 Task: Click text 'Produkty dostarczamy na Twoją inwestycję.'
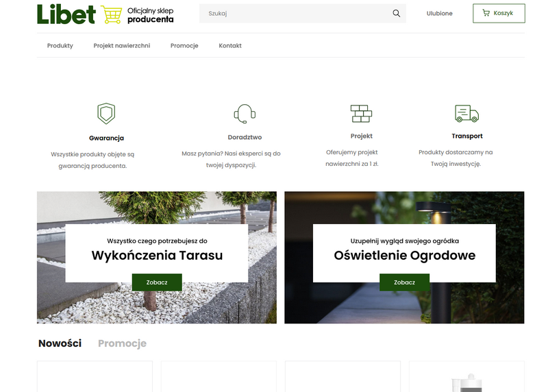tap(456, 158)
